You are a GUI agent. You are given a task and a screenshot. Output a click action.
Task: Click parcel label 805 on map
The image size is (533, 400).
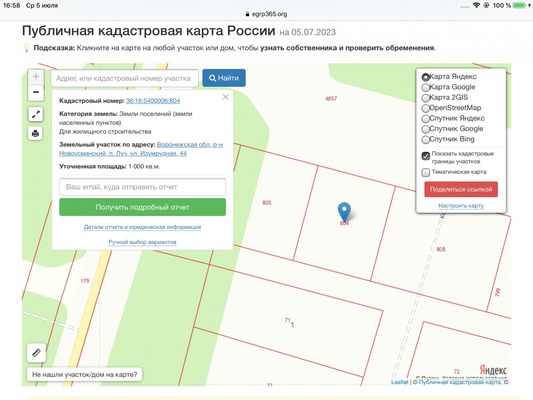coord(267,203)
